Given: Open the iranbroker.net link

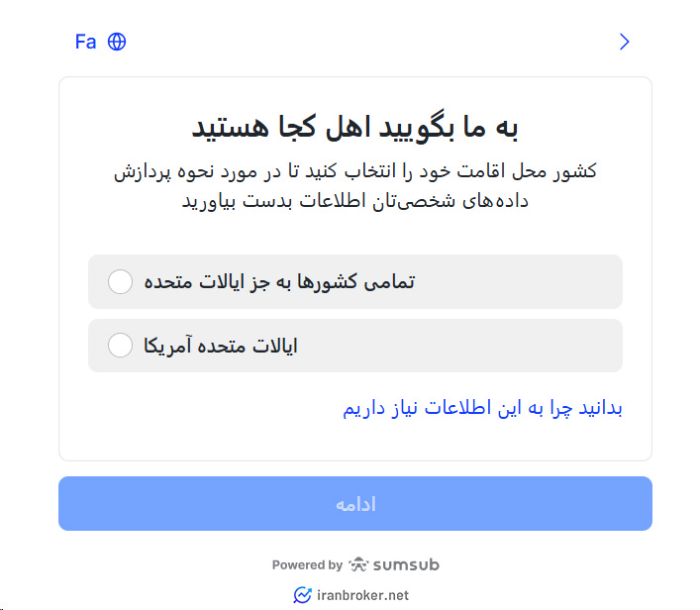Looking at the screenshot, I should tap(363, 595).
